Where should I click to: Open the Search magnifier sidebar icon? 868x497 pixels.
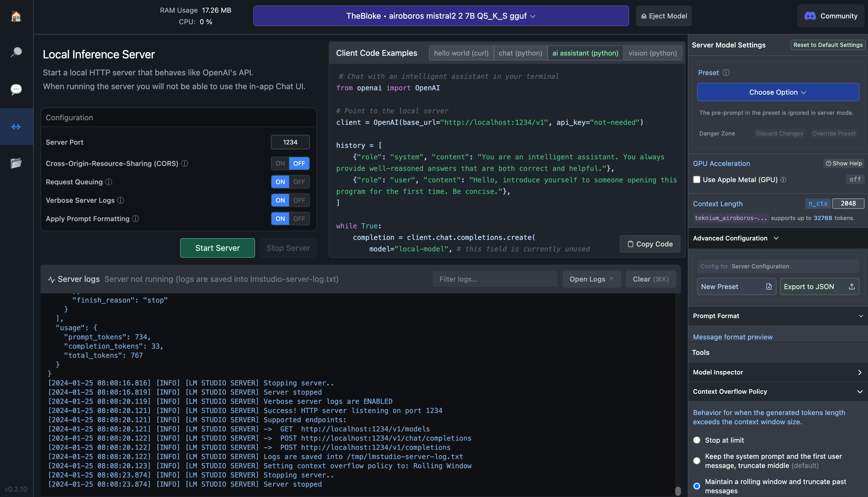click(16, 53)
